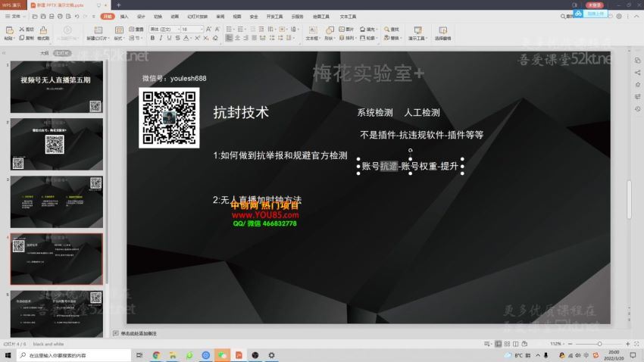This screenshot has width=644, height=362.
Task: Select slide 3 thumbnail
Action: 57,201
